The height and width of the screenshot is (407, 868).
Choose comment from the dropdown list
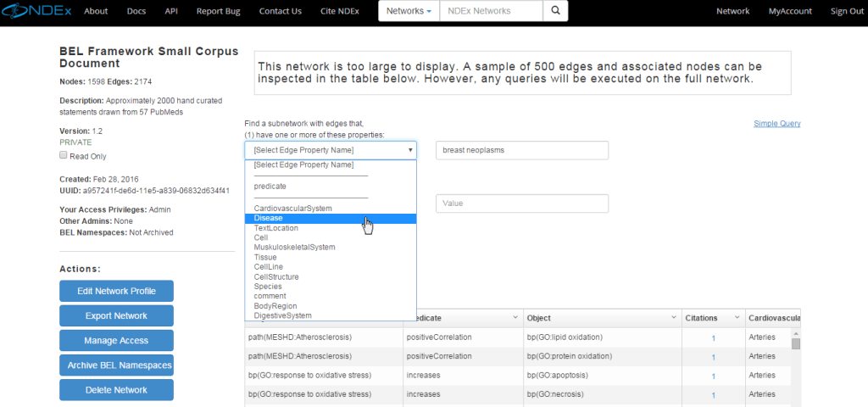[x=331, y=296]
